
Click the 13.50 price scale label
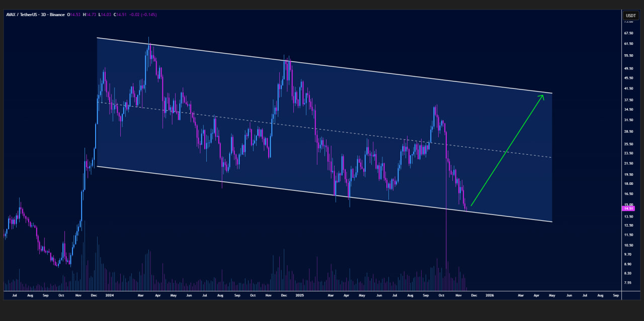click(x=628, y=217)
